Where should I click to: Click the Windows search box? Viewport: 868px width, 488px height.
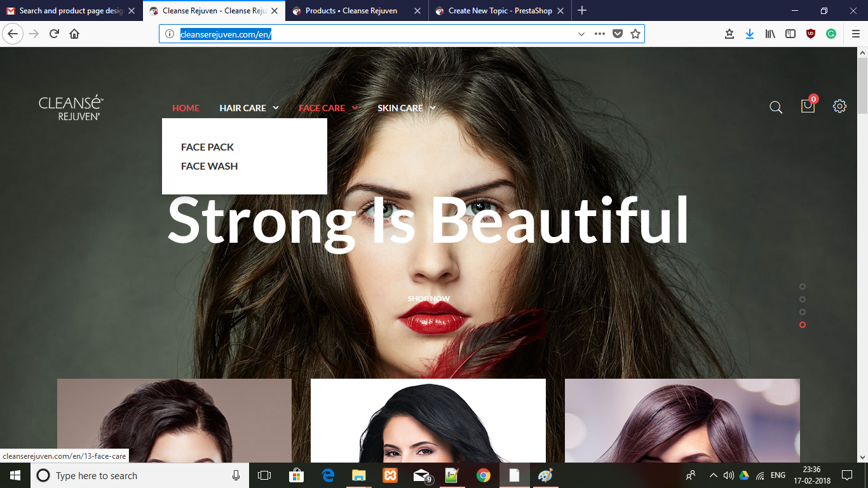click(140, 475)
